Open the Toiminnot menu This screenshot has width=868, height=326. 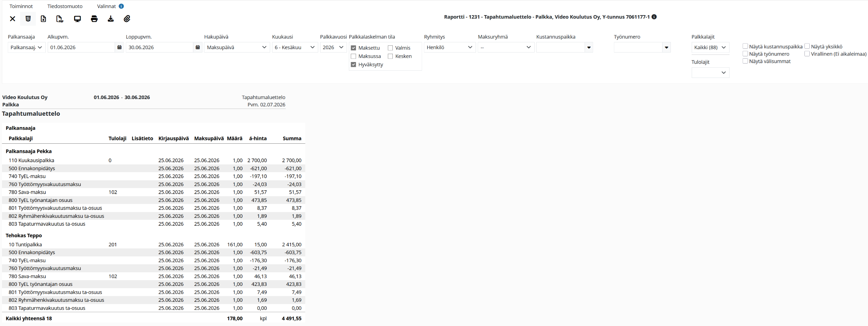click(21, 6)
